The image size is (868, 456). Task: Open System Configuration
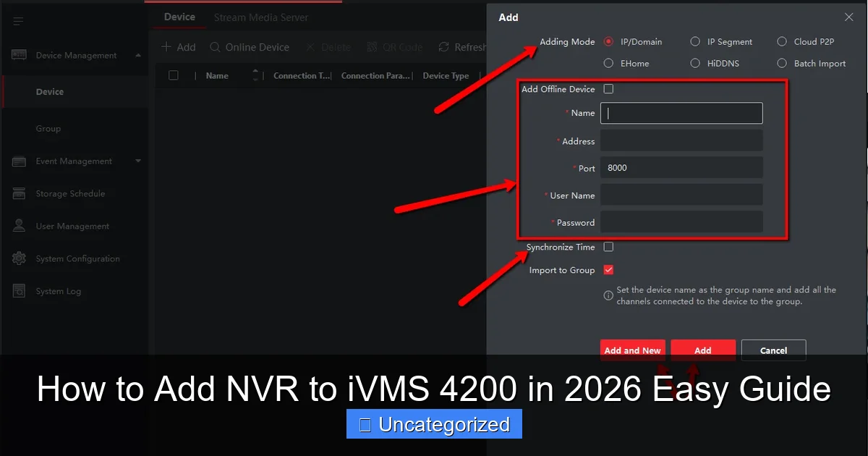point(77,258)
